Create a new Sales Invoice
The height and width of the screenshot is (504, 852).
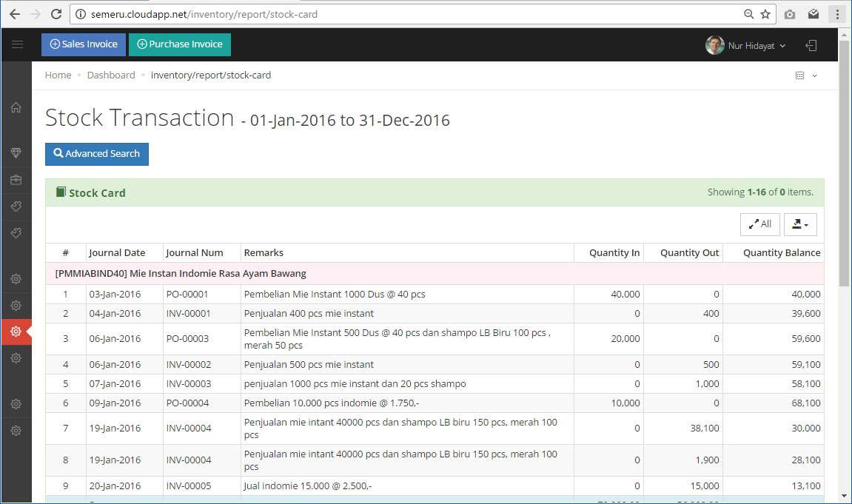(84, 44)
